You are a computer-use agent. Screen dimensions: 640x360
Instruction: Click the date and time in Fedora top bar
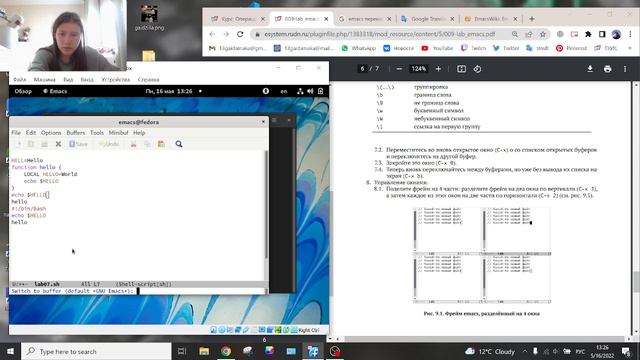tap(169, 91)
